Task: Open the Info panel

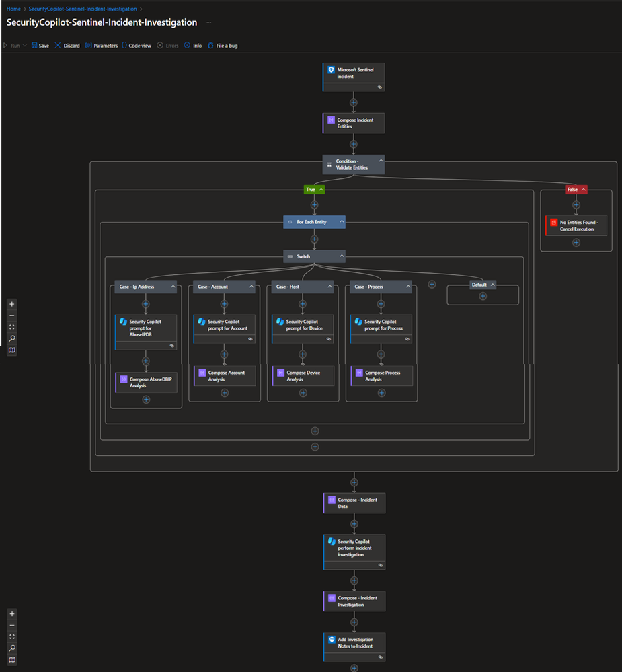Action: [x=193, y=46]
